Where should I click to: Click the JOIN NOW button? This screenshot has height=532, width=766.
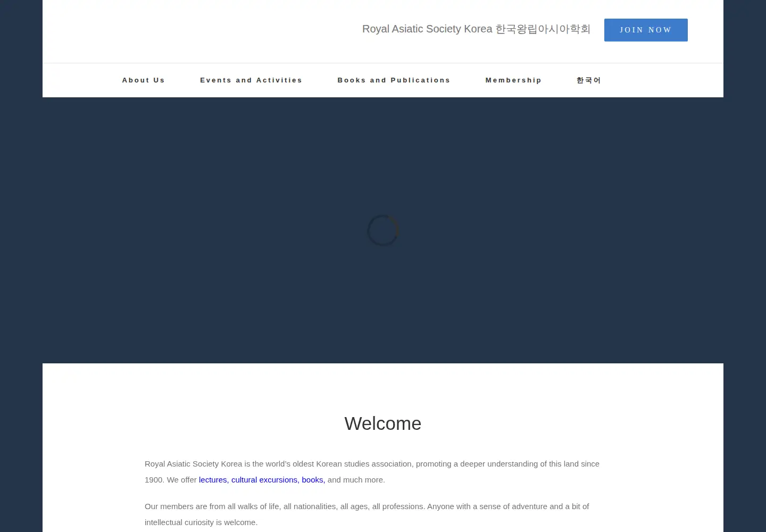point(646,30)
